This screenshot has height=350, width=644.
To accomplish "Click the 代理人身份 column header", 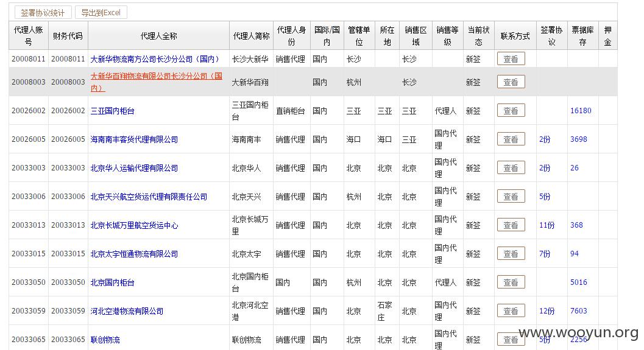I will 292,36.
